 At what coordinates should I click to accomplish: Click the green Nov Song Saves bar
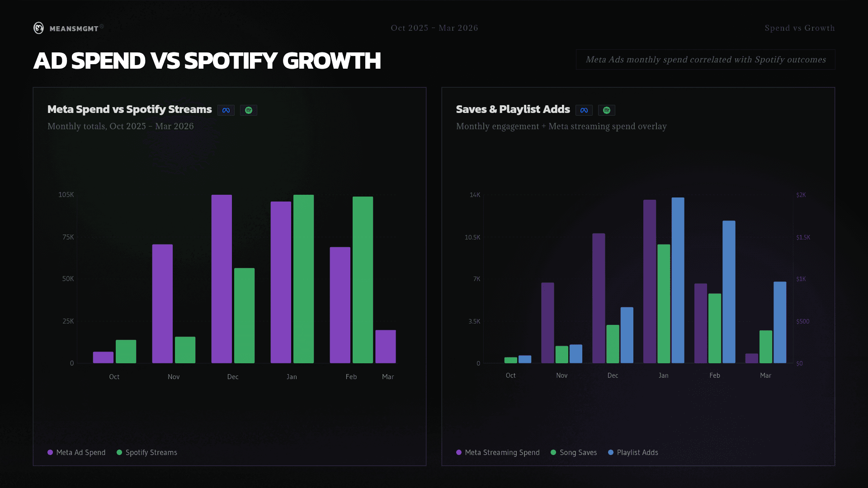coord(562,355)
